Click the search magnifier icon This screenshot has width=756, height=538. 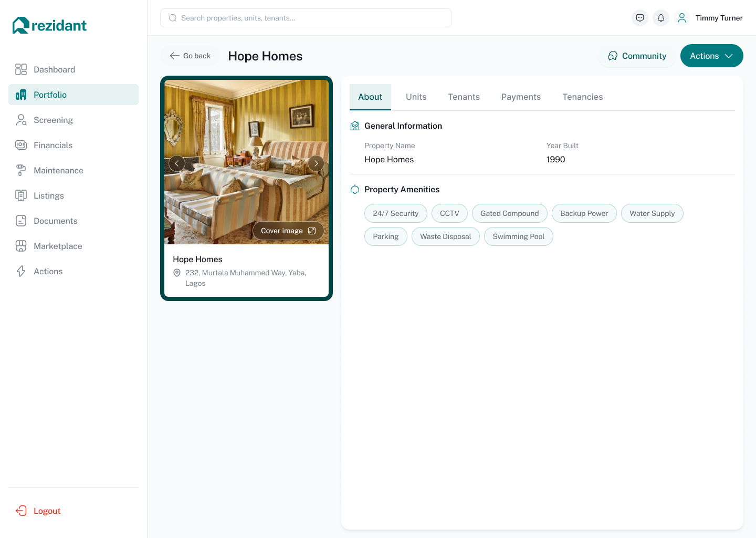(173, 18)
